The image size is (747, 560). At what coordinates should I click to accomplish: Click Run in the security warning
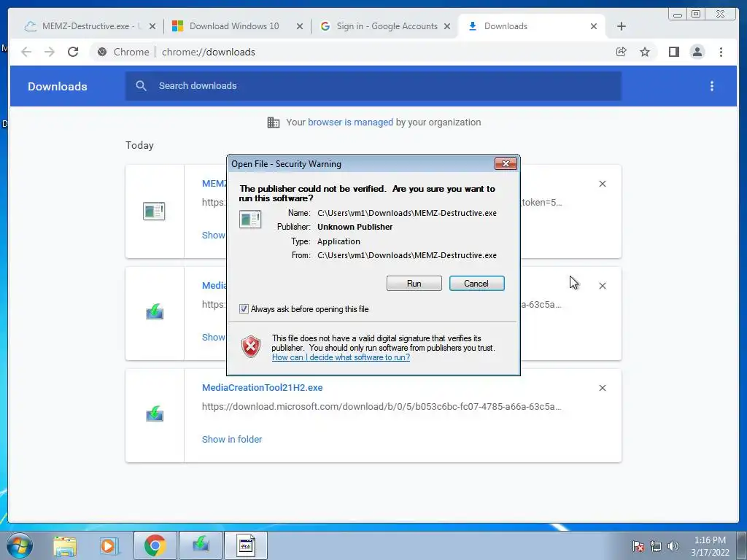[414, 284]
